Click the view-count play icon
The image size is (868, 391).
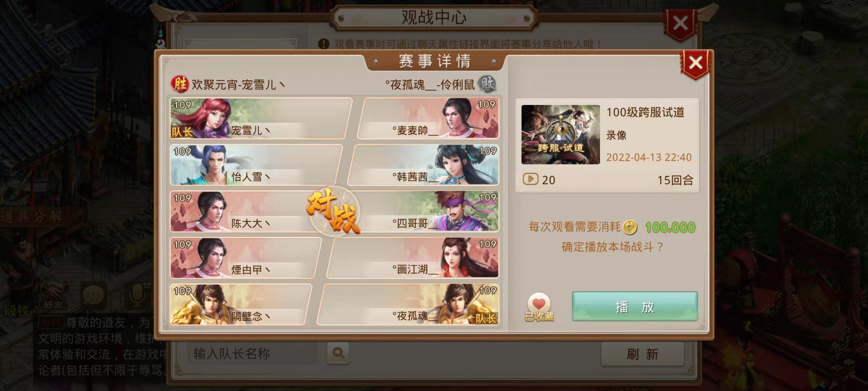(x=531, y=179)
